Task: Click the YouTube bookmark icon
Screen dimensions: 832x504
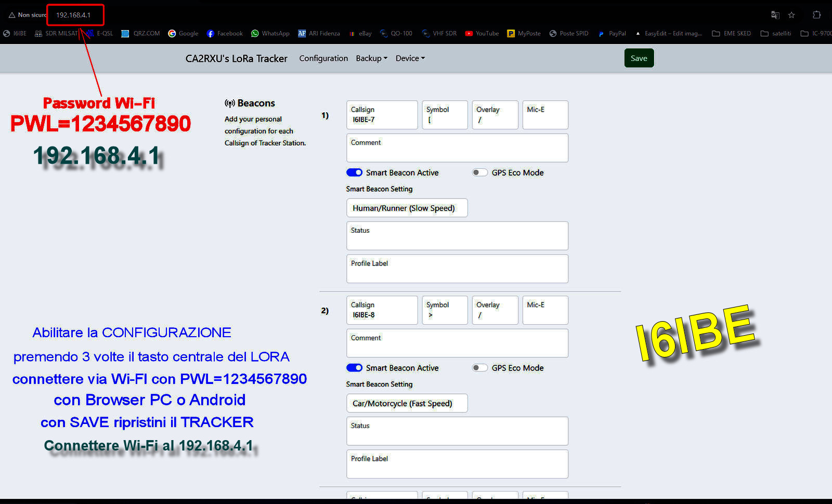Action: pos(469,33)
